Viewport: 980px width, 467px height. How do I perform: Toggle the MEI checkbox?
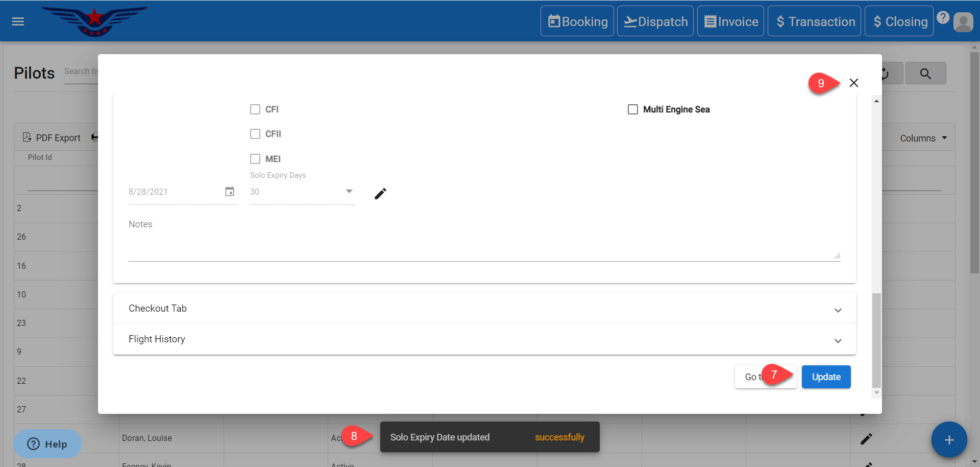255,159
